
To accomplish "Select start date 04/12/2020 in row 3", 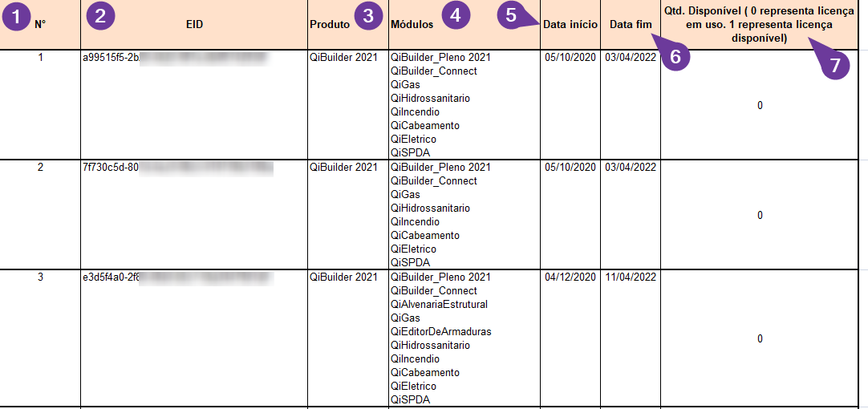I will click(x=570, y=277).
